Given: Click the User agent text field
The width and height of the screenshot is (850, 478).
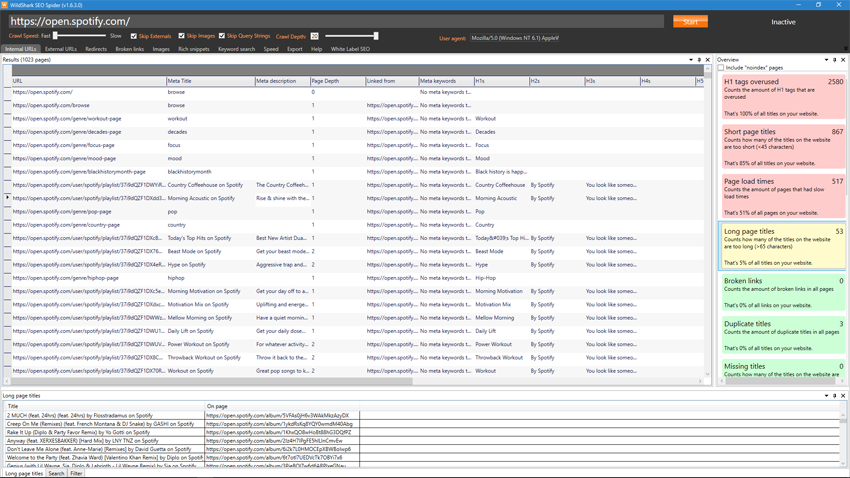Looking at the screenshot, I should pos(514,38).
